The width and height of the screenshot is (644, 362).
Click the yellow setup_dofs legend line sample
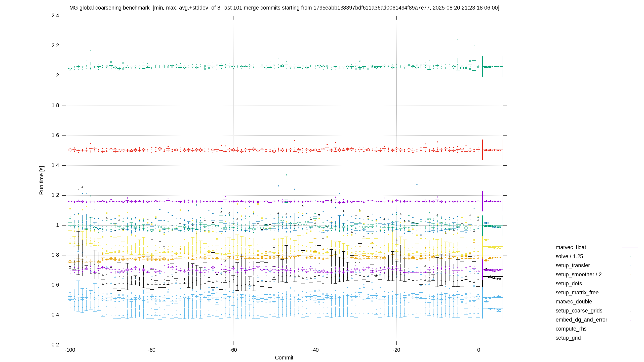click(x=630, y=284)
